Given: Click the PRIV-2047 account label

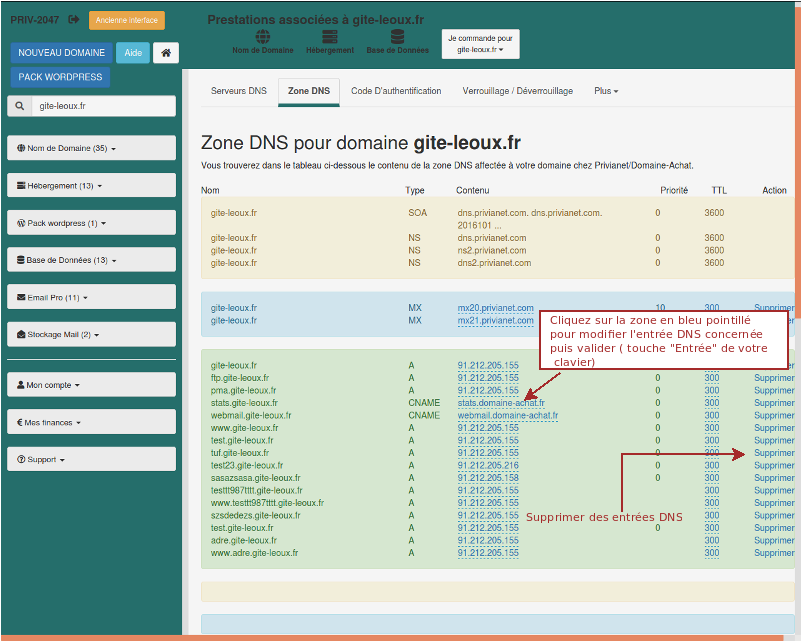Looking at the screenshot, I should [35, 20].
